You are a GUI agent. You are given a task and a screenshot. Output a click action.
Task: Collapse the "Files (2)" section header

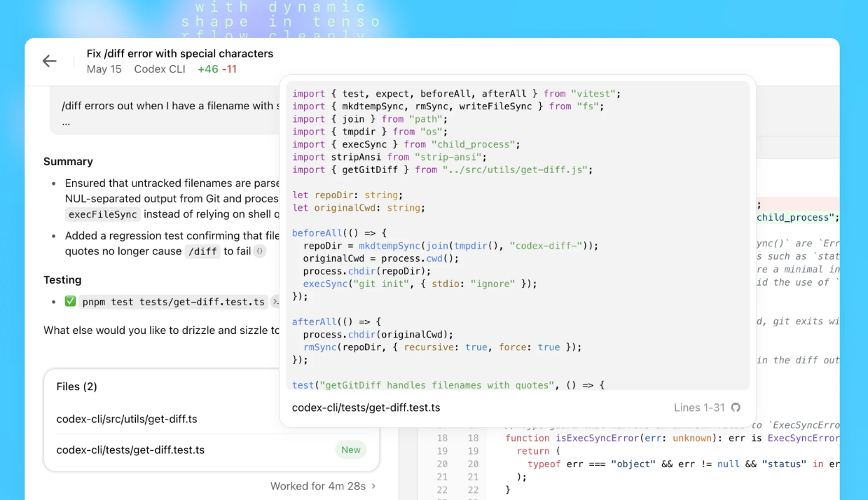77,387
